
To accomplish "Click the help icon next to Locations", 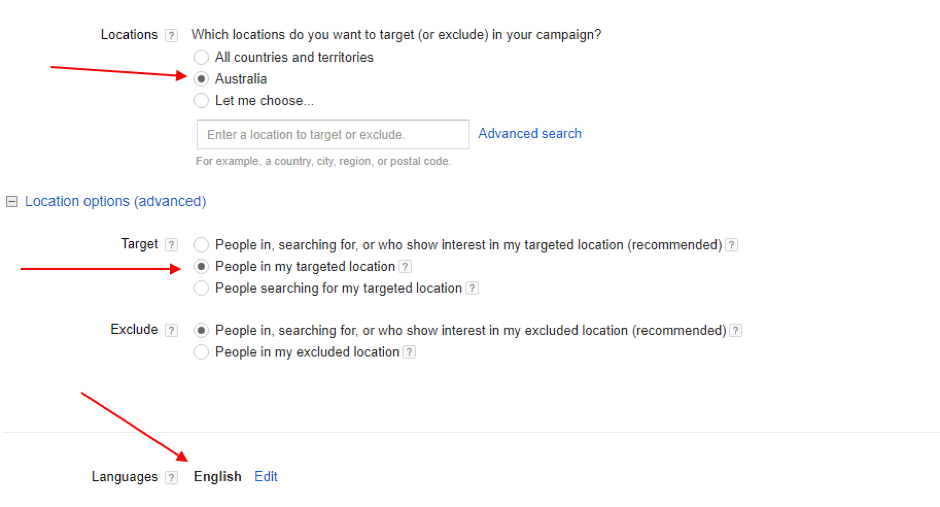I will point(171,35).
